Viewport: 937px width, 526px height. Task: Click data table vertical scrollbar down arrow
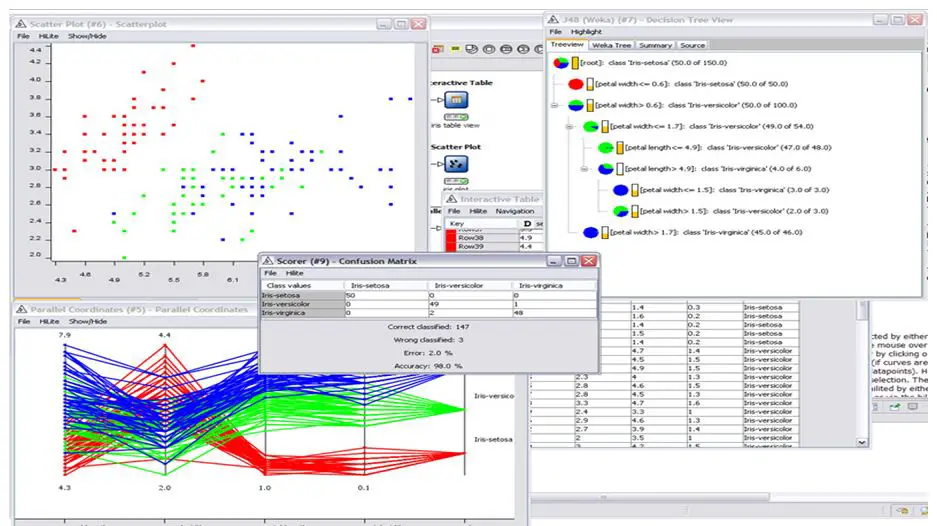coord(862,442)
